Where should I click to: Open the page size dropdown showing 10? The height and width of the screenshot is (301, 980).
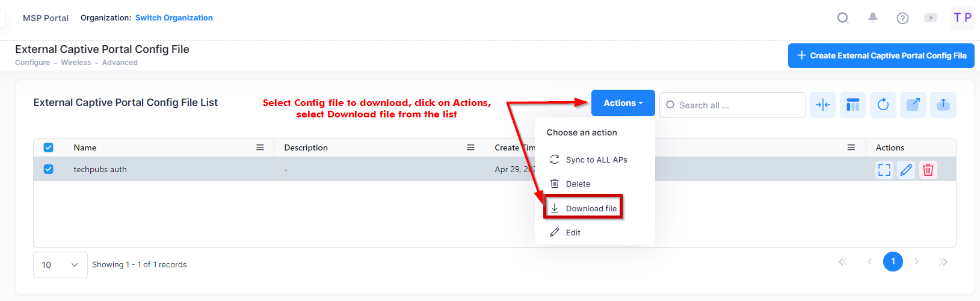[x=60, y=265]
